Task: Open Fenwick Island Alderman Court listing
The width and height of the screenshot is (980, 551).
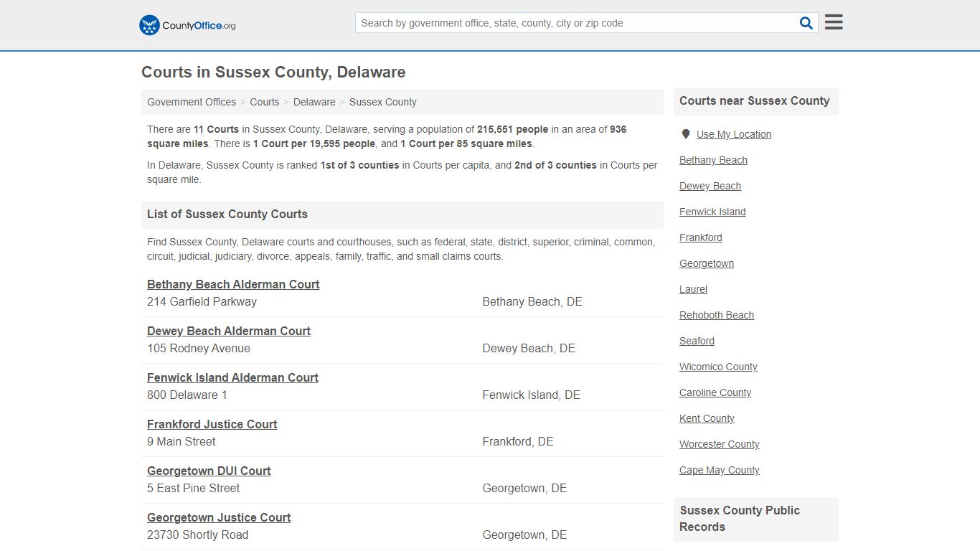Action: point(232,377)
